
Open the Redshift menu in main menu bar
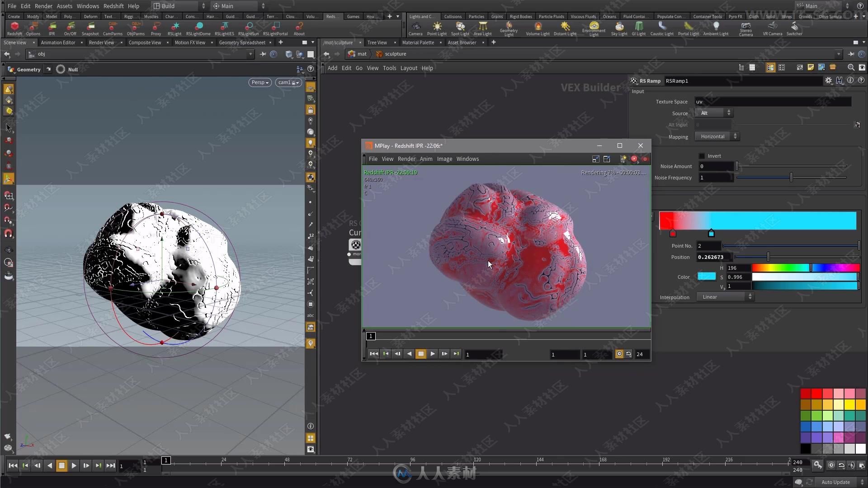[x=113, y=6]
